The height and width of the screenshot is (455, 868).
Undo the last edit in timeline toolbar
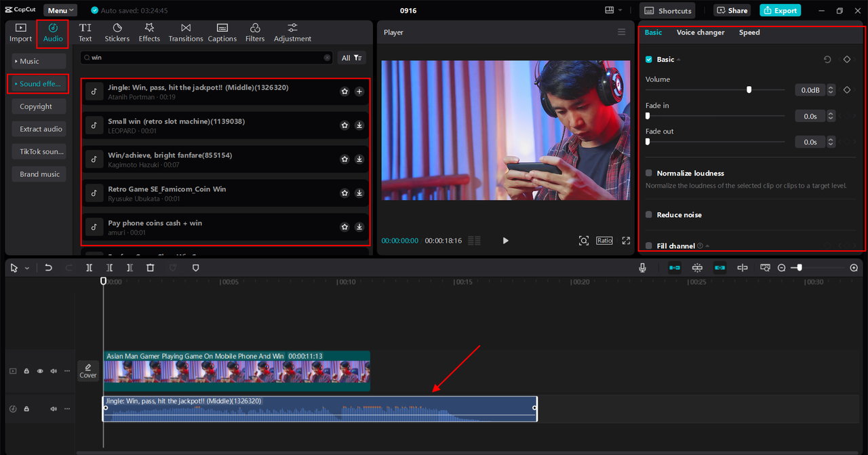48,268
